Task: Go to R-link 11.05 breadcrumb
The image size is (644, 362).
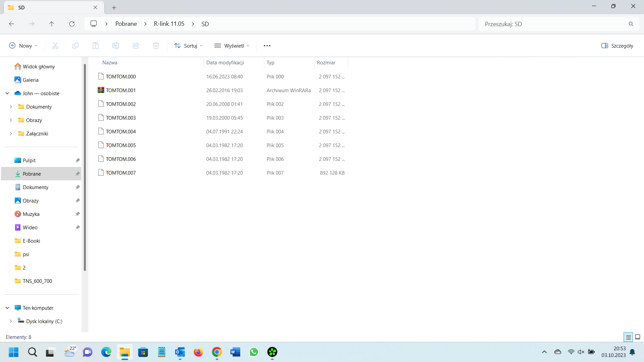Action: click(169, 24)
